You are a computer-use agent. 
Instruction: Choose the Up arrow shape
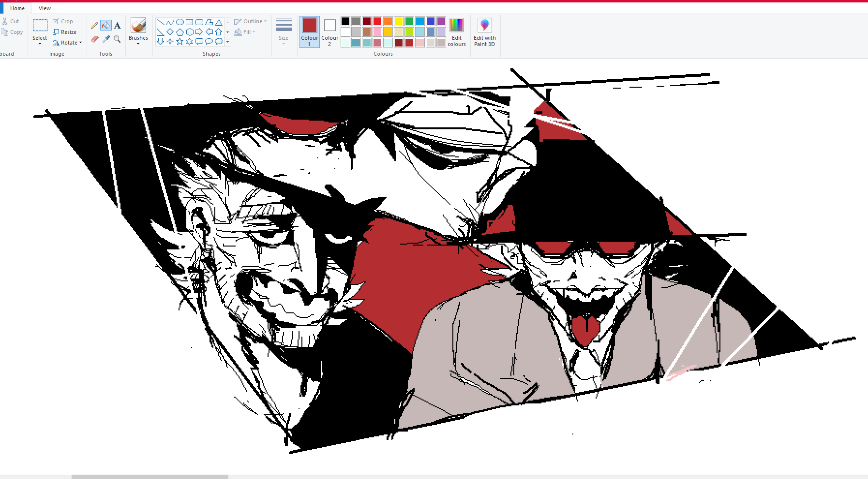pos(218,32)
